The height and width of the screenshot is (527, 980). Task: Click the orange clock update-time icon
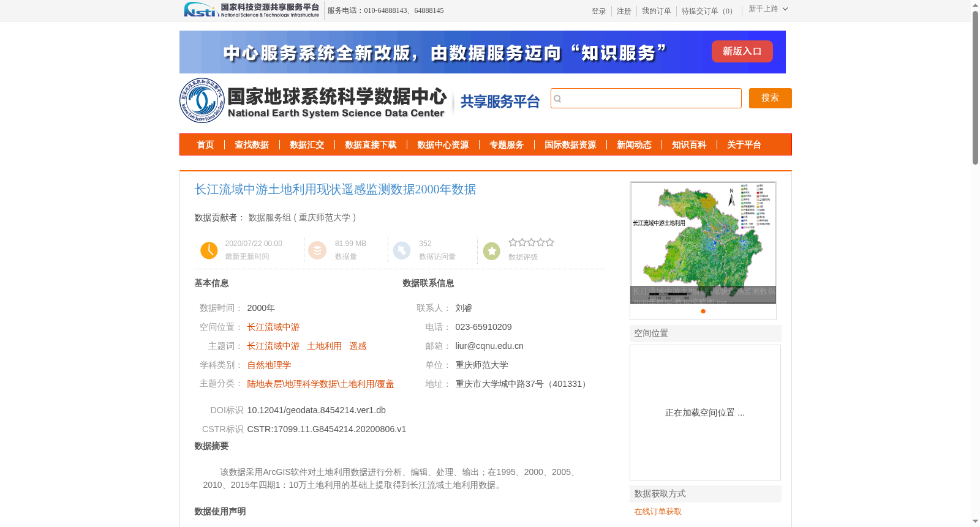209,250
